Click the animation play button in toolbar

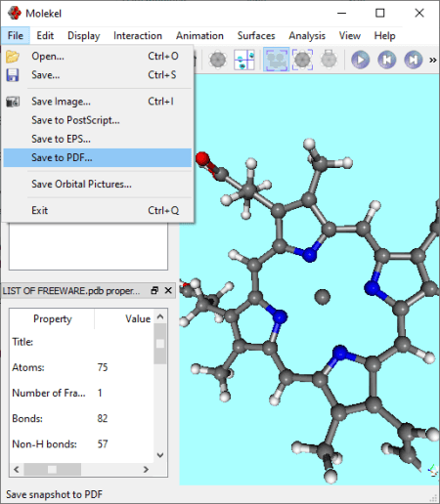click(x=360, y=60)
